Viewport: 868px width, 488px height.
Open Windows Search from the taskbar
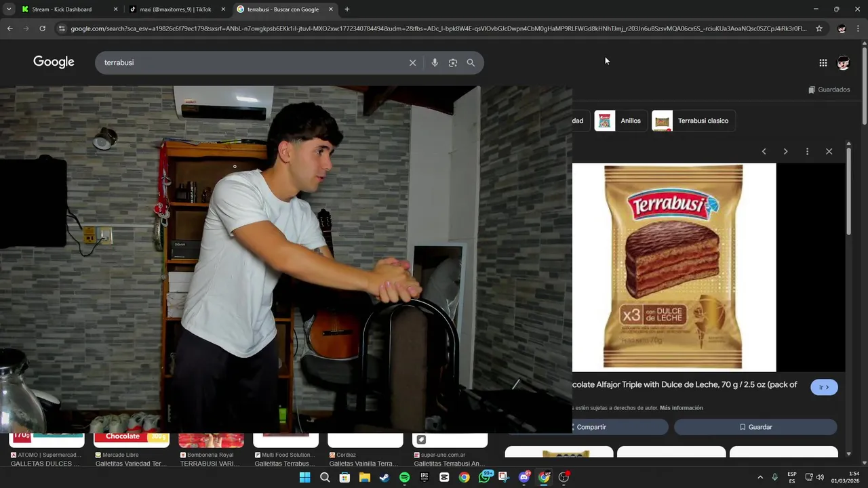[x=325, y=477]
